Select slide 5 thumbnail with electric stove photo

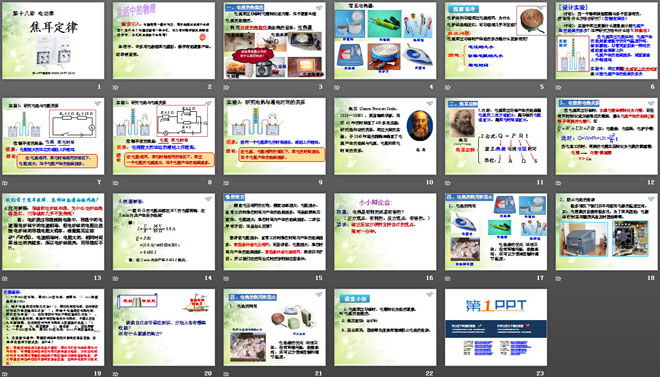coord(496,40)
